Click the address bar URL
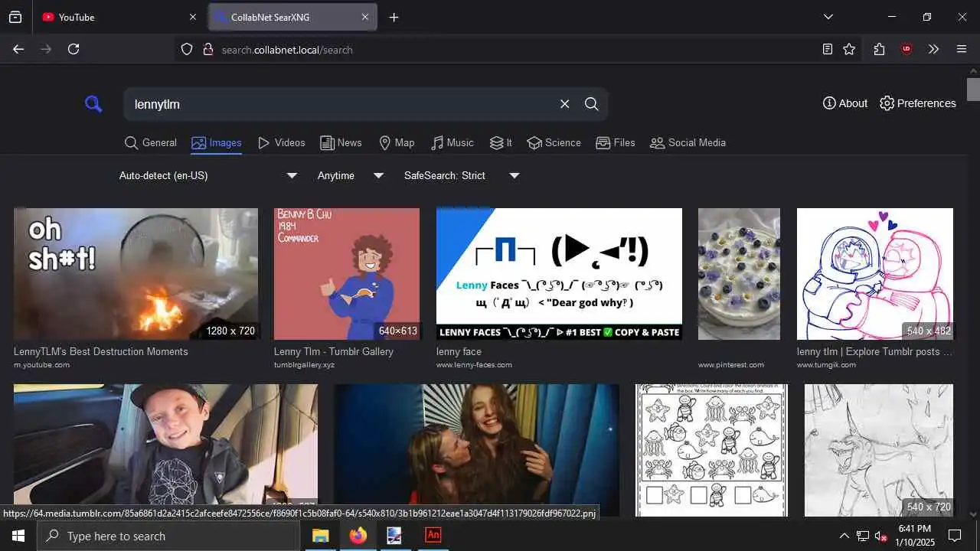The image size is (980, 551). (287, 50)
